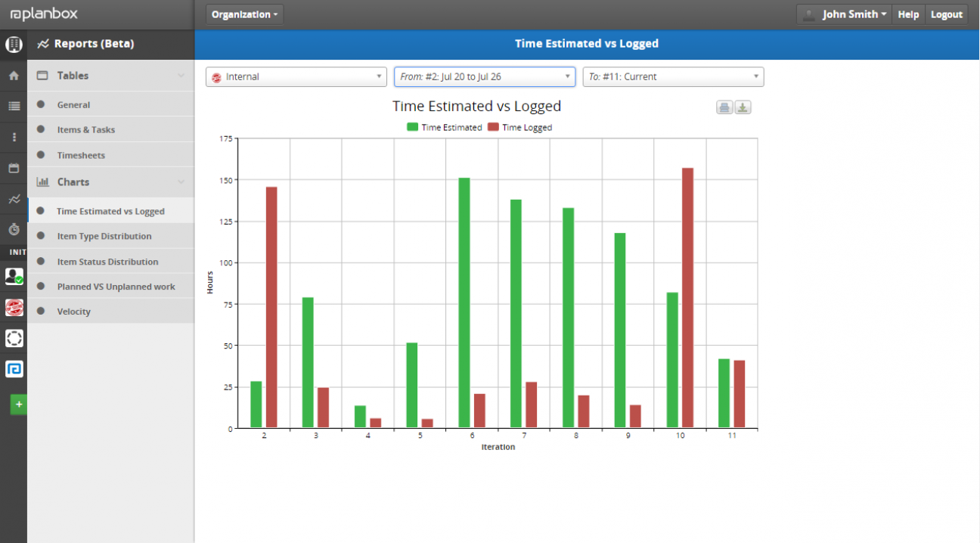Open the home icon in left sidebar
980x543 pixels.
click(14, 76)
